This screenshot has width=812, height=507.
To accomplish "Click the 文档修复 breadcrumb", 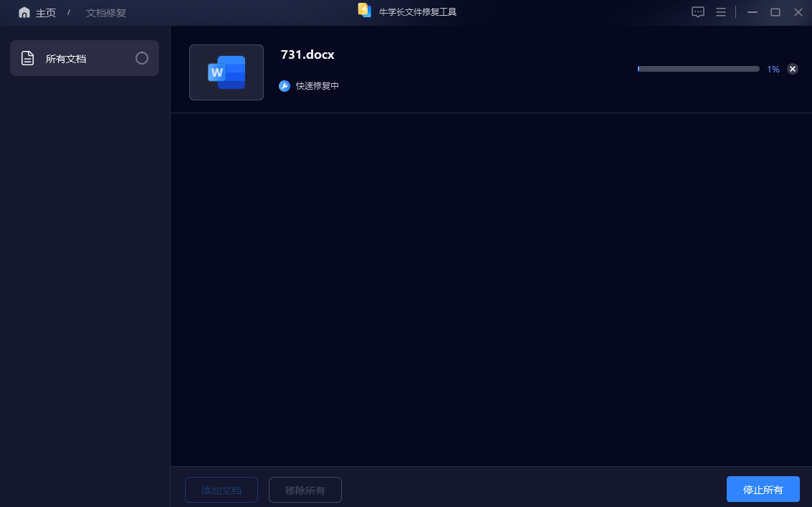I will (106, 13).
